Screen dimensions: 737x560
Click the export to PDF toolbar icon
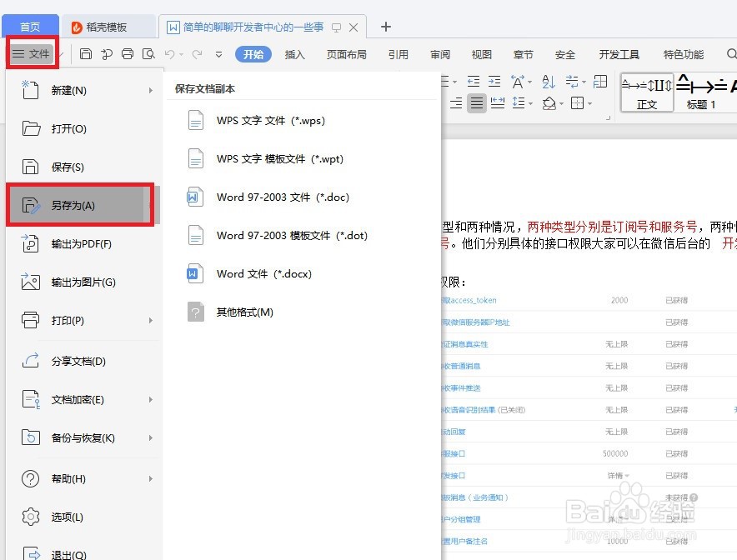tap(107, 54)
